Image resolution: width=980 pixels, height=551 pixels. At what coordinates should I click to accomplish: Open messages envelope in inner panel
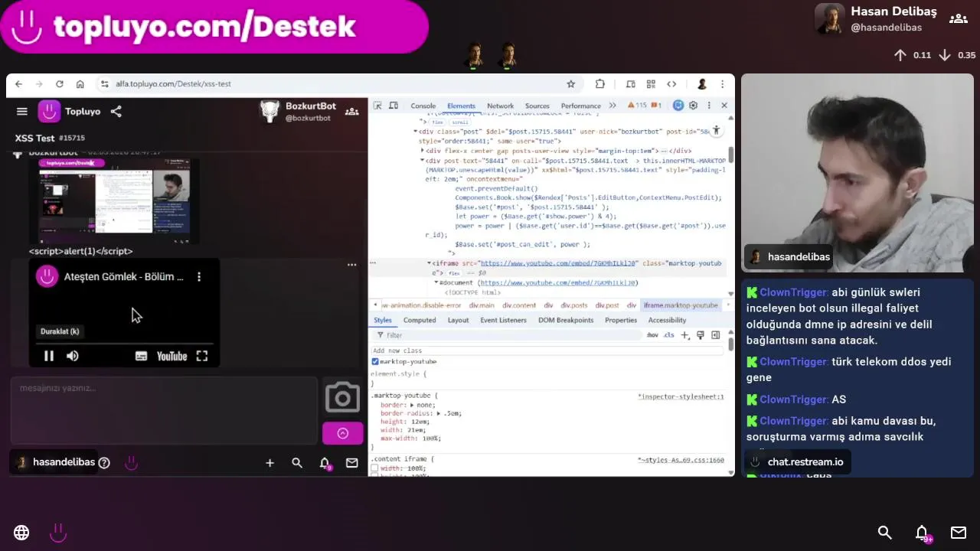click(352, 463)
